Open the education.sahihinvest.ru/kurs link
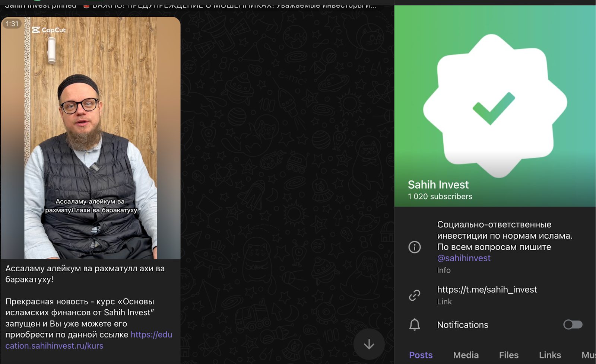The height and width of the screenshot is (364, 596). [x=89, y=340]
